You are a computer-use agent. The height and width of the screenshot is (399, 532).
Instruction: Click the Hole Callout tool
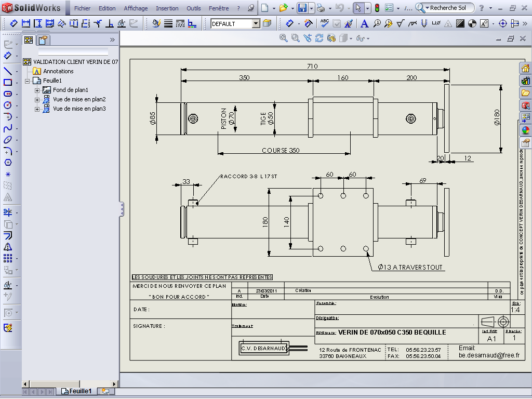436,23
